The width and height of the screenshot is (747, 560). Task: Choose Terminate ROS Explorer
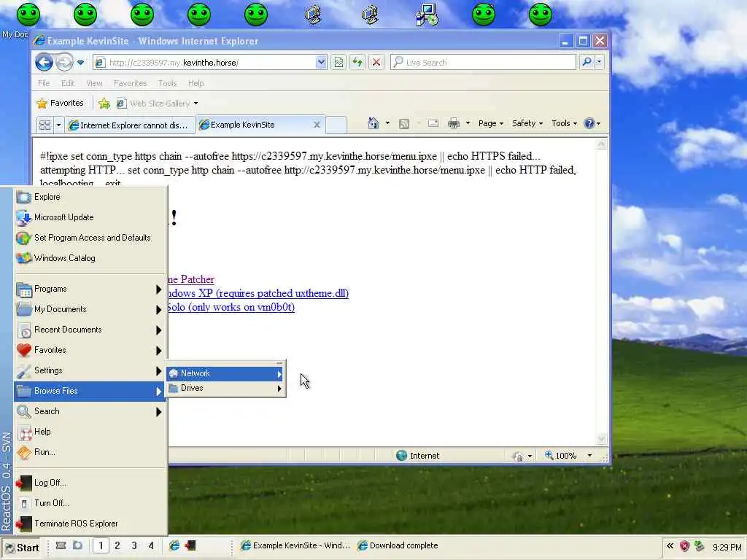point(90,524)
